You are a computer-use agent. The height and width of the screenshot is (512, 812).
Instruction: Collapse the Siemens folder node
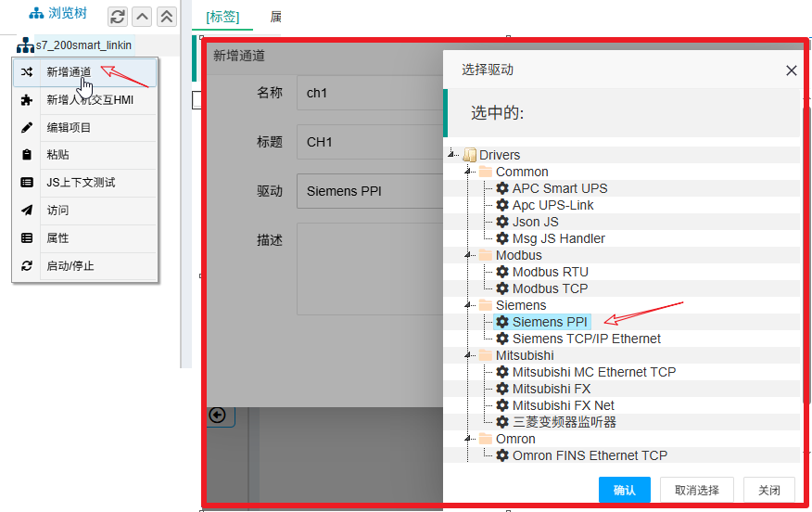click(x=469, y=305)
